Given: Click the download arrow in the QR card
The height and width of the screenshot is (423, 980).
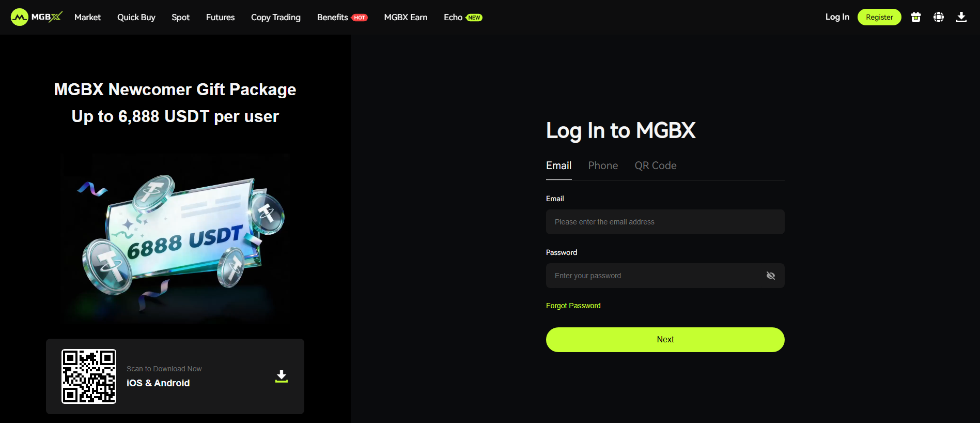Looking at the screenshot, I should tap(282, 376).
